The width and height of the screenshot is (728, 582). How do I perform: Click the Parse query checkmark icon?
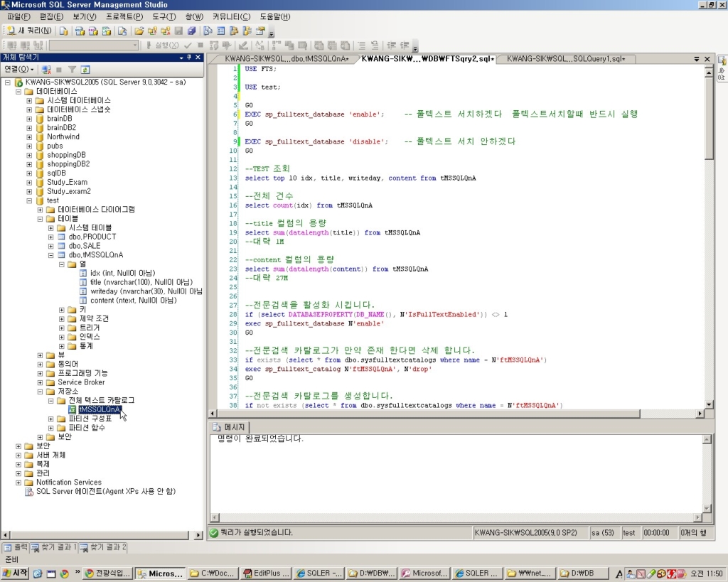188,45
